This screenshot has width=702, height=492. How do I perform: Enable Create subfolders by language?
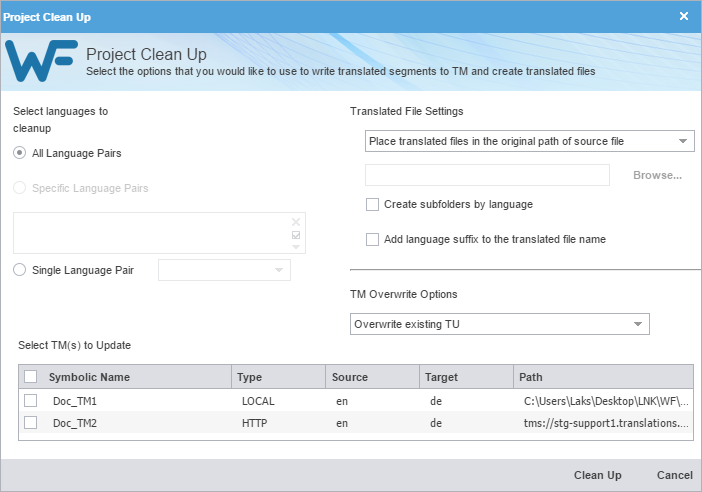[x=373, y=204]
